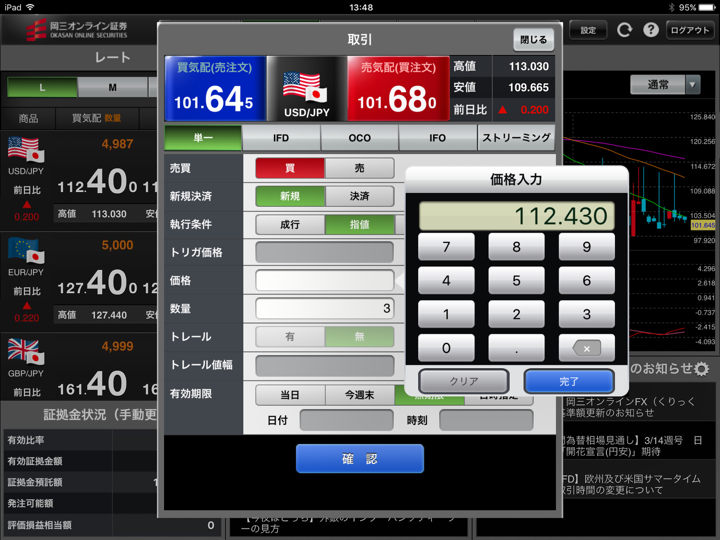Open the ストリーミング order tab
Viewport: 720px width, 540px height.
pyautogui.click(x=516, y=138)
